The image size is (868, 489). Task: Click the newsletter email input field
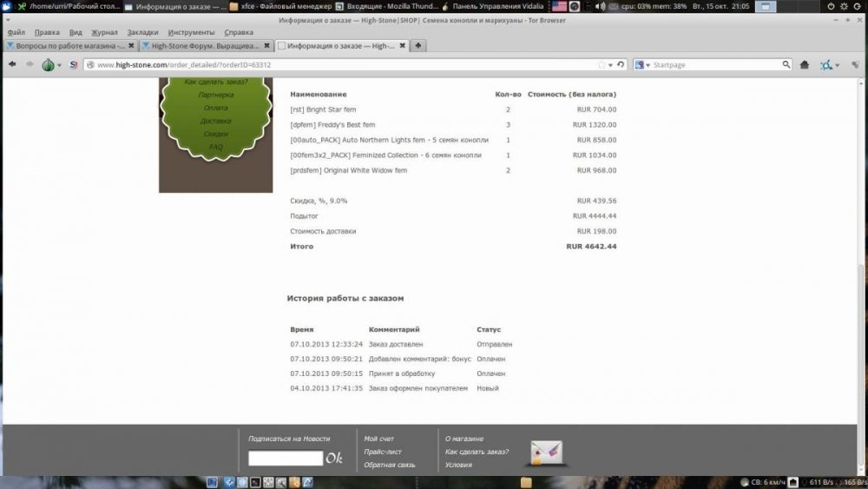pos(285,458)
